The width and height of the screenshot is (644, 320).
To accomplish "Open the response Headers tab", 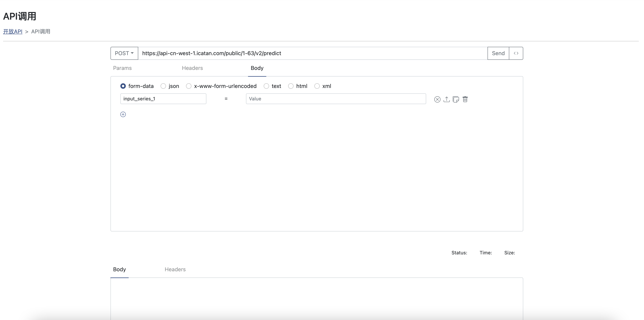I will 175,269.
